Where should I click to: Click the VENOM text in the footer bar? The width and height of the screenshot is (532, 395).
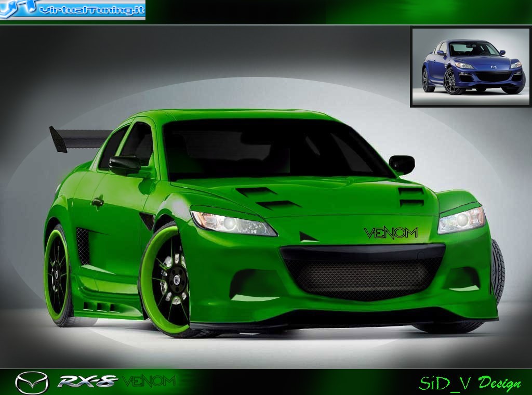point(149,381)
